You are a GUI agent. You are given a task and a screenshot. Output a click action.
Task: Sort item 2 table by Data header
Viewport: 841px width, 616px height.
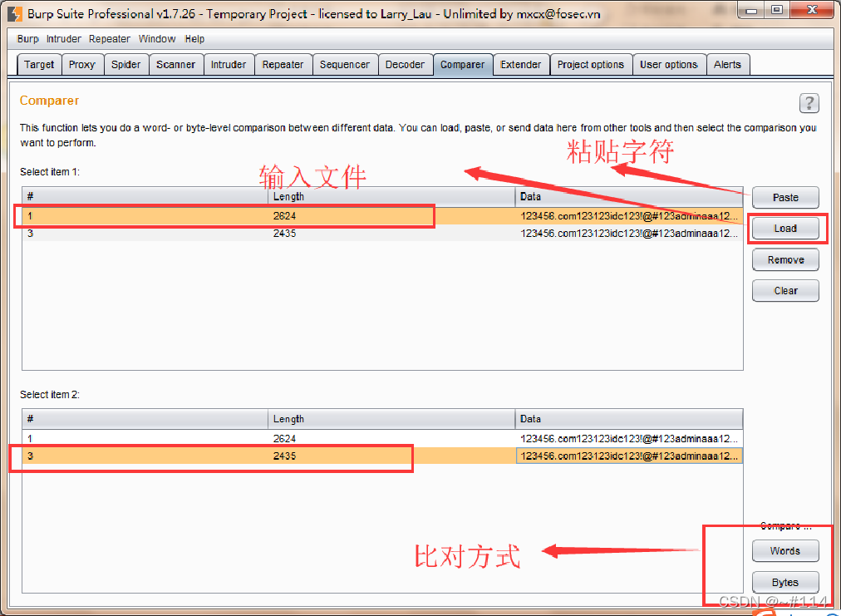pos(629,419)
